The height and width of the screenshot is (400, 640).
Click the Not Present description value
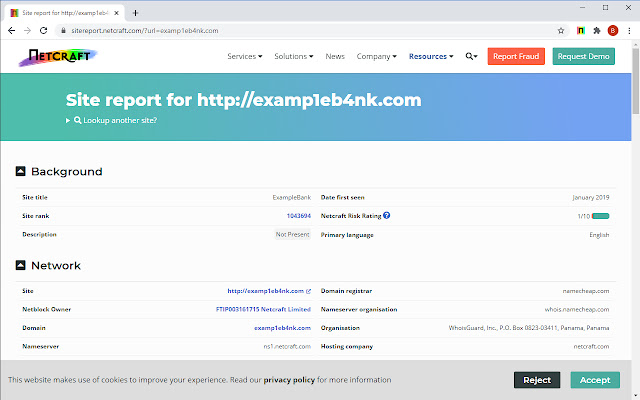tap(293, 235)
